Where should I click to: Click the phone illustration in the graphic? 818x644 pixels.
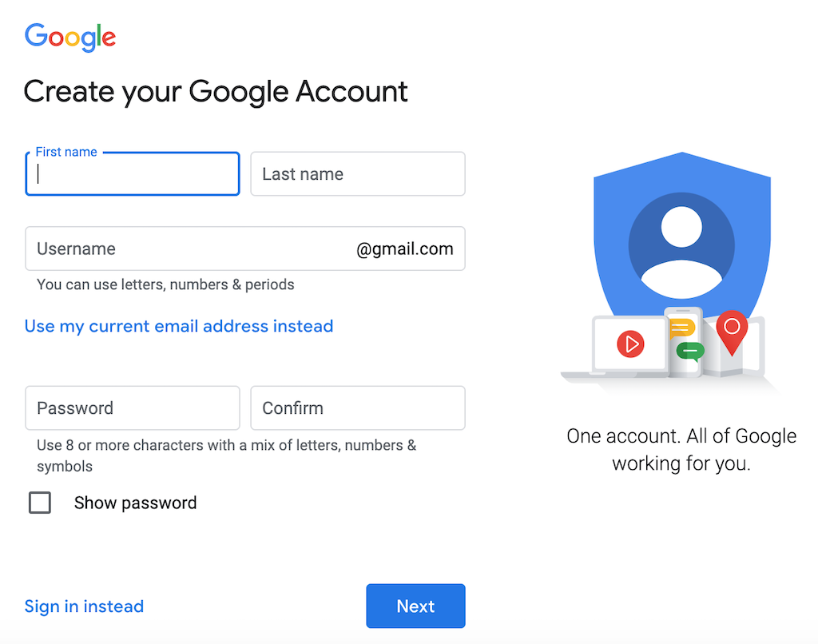point(684,342)
